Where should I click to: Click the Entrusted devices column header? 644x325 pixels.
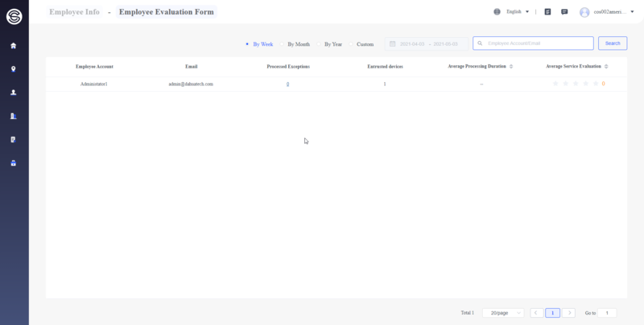[386, 67]
